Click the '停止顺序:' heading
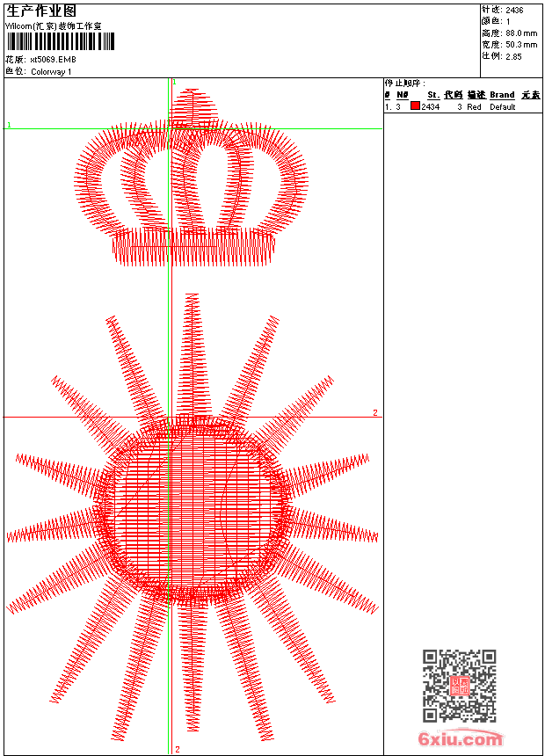 click(405, 83)
